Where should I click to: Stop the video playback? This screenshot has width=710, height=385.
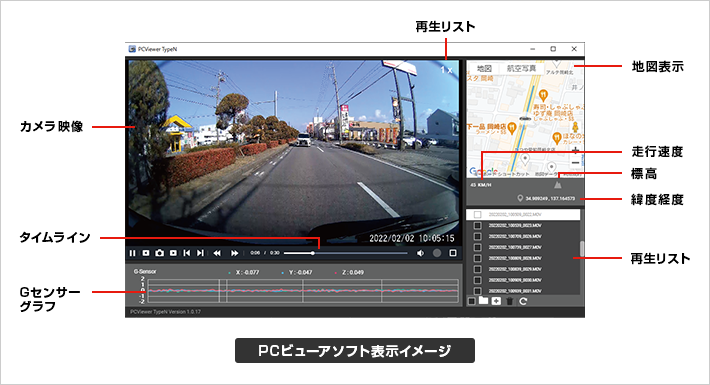coord(146,253)
